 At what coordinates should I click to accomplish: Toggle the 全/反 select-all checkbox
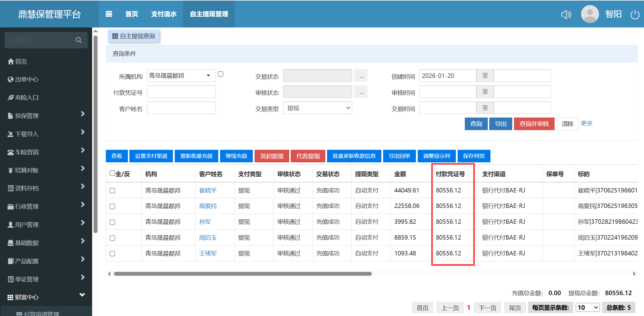pos(112,173)
